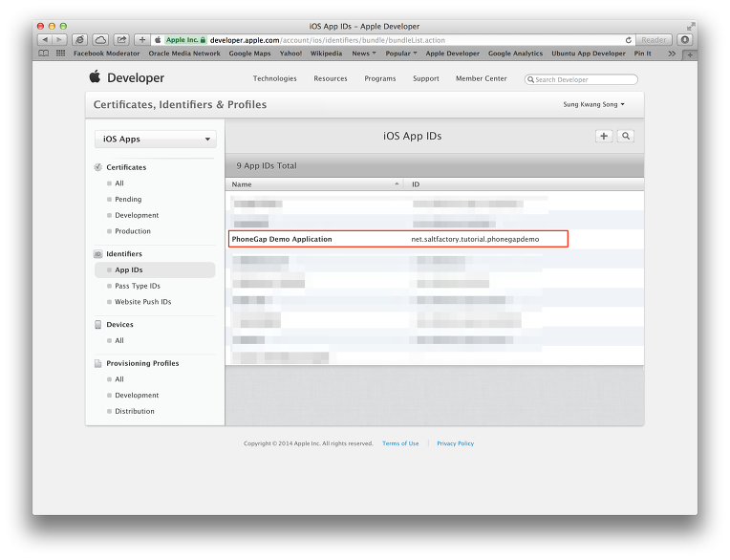Click the Identifiers ID badge icon
Screen dimensions: 730x560
coord(97,254)
